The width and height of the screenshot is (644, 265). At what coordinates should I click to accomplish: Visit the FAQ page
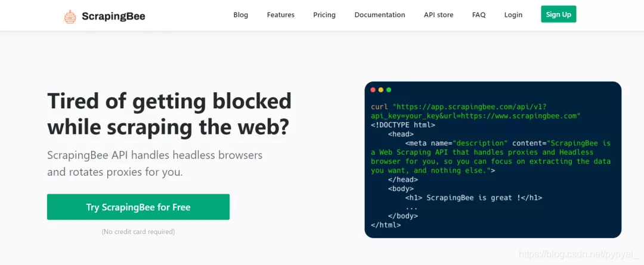pos(479,15)
